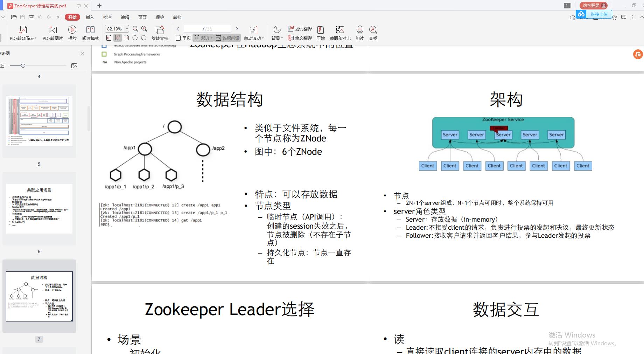Select page 5 thumbnail in sidebar
This screenshot has height=354, width=644.
coord(39,121)
